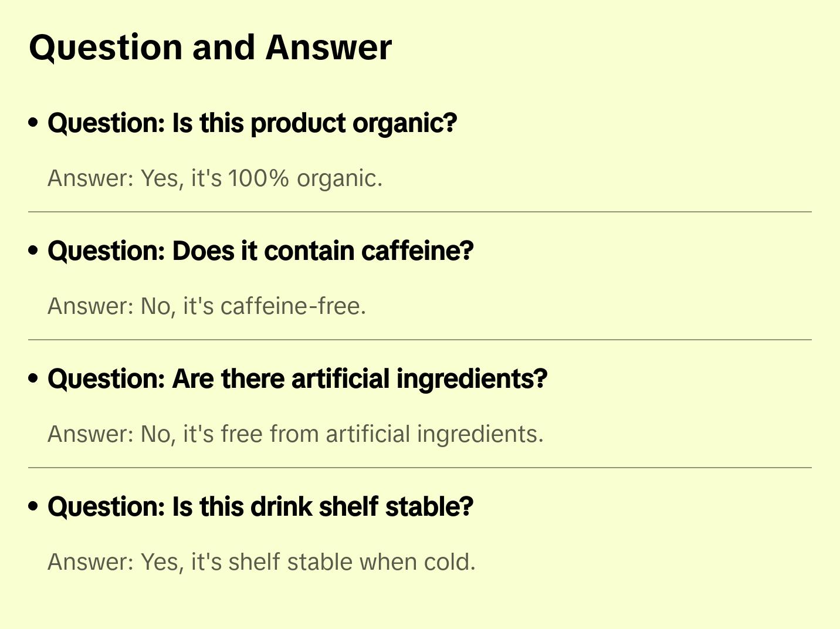Click the bullet beside the artificial ingredients question

pos(33,378)
